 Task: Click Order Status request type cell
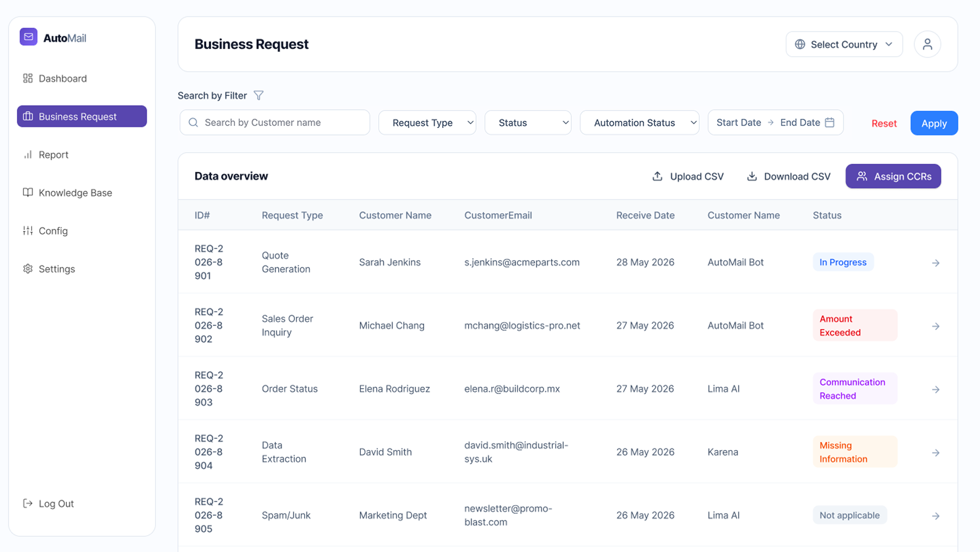click(289, 389)
